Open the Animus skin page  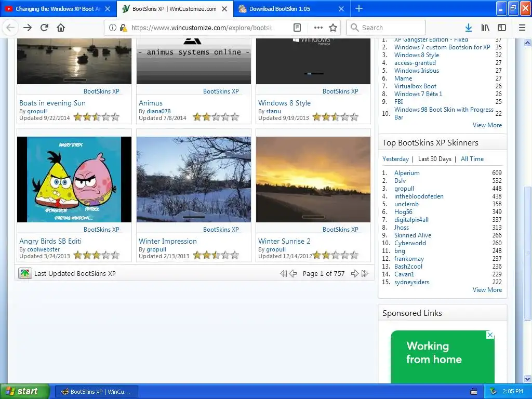(151, 103)
